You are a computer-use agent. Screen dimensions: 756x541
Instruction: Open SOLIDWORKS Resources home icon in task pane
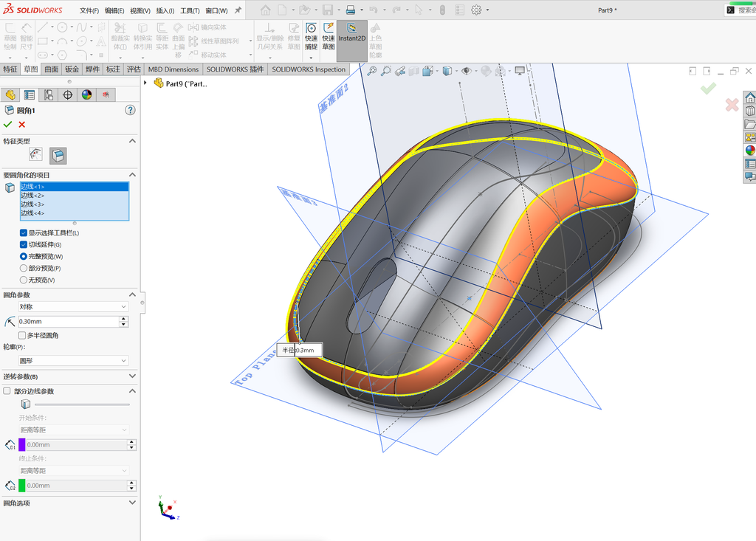coord(750,98)
